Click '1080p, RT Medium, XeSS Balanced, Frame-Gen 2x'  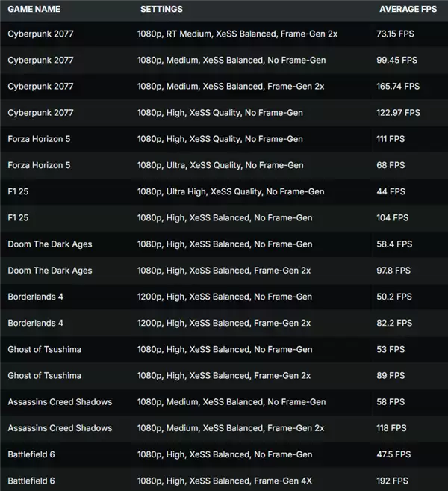coord(237,34)
